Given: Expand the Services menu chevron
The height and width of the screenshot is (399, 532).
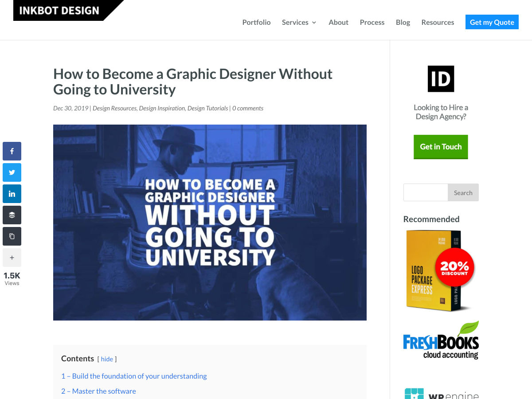Looking at the screenshot, I should (314, 23).
